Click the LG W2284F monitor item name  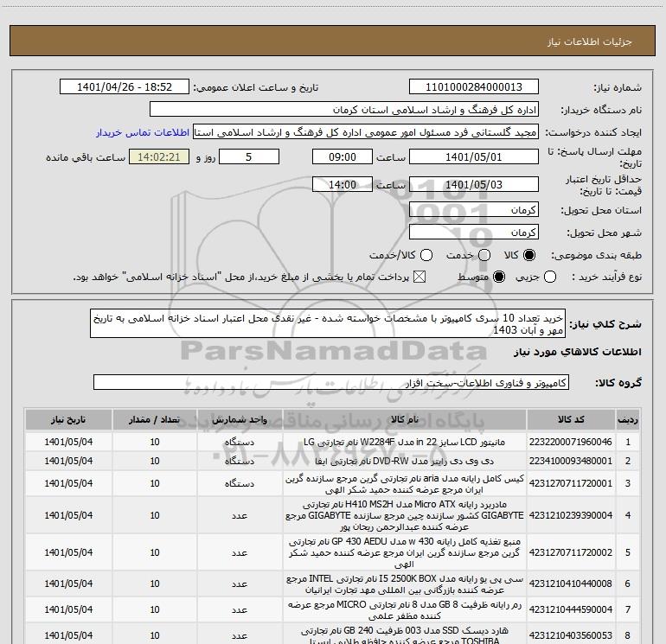point(405,442)
